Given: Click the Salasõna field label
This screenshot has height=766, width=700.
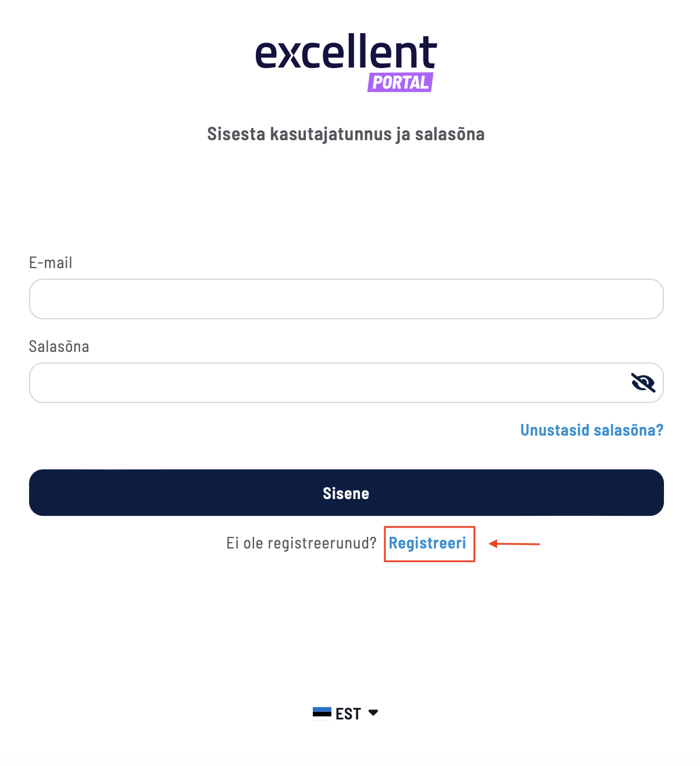Looking at the screenshot, I should 59,347.
